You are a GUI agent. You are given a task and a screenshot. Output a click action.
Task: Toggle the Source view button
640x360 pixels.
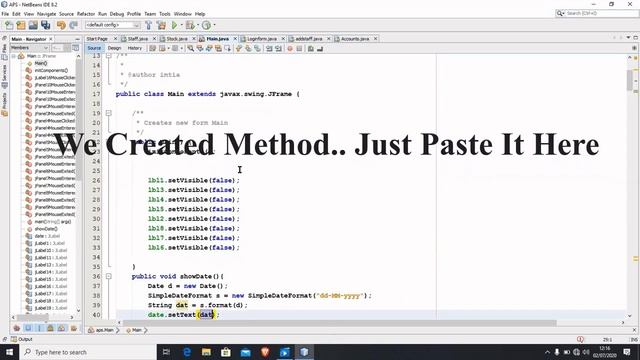[x=94, y=48]
